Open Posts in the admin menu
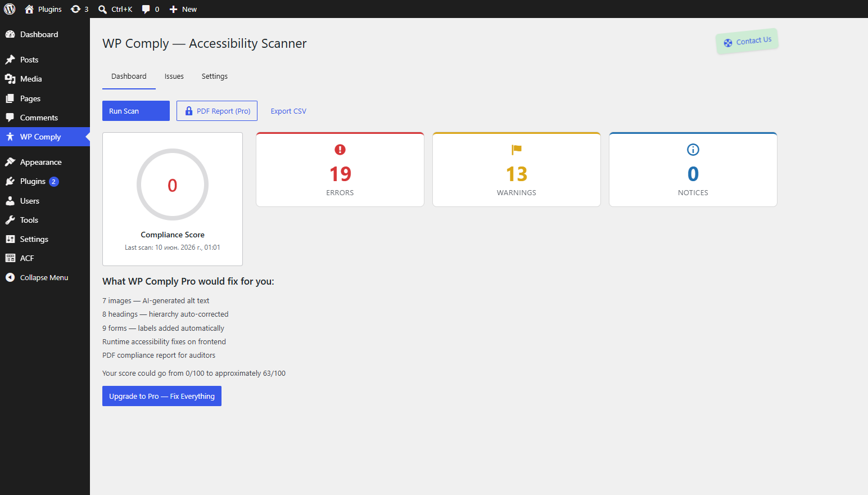This screenshot has height=495, width=868. tap(45, 60)
